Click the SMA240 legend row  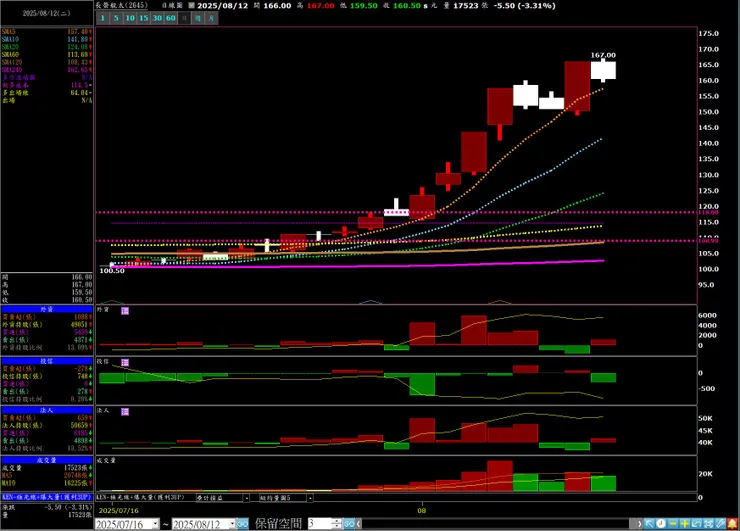pyautogui.click(x=47, y=70)
